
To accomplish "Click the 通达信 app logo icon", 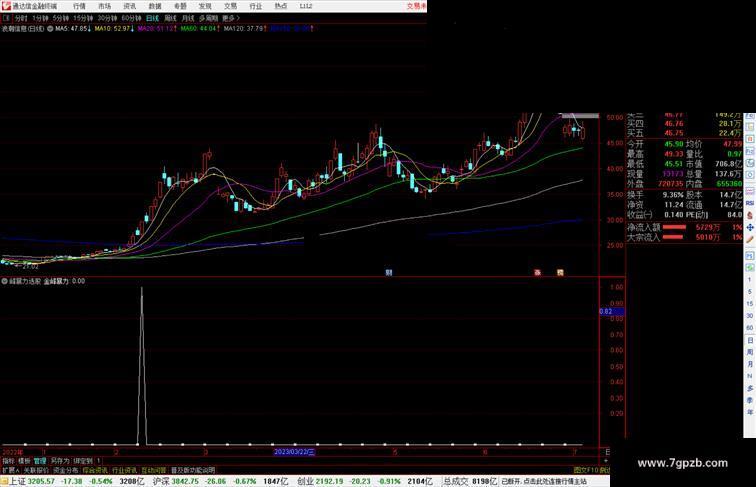I will (6, 6).
